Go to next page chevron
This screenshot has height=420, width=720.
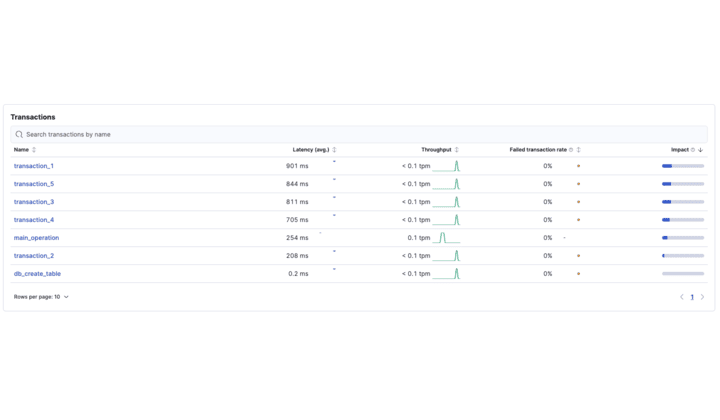point(702,297)
